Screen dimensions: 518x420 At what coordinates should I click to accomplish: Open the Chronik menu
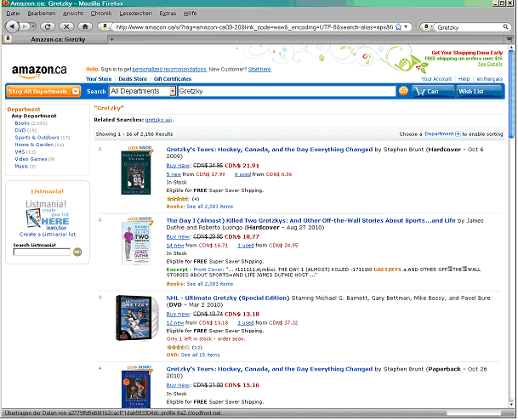pos(101,14)
